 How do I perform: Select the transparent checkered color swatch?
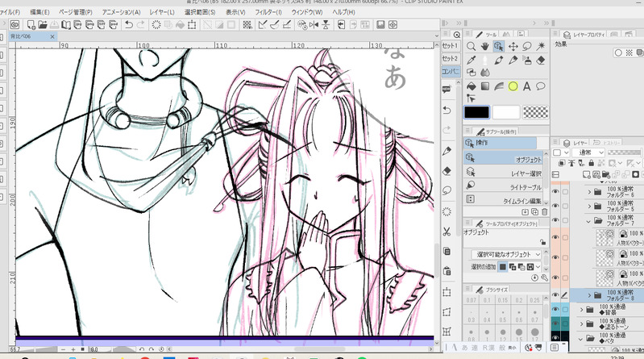click(535, 112)
